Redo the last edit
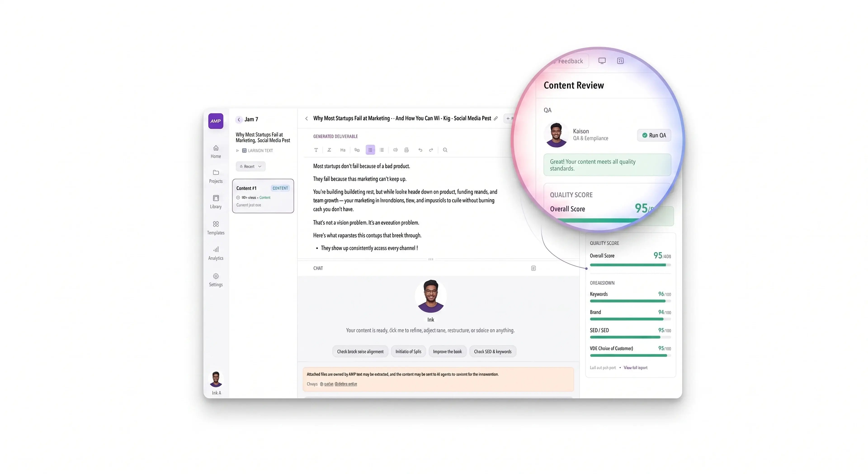Image resolution: width=868 pixels, height=474 pixels. click(x=431, y=150)
